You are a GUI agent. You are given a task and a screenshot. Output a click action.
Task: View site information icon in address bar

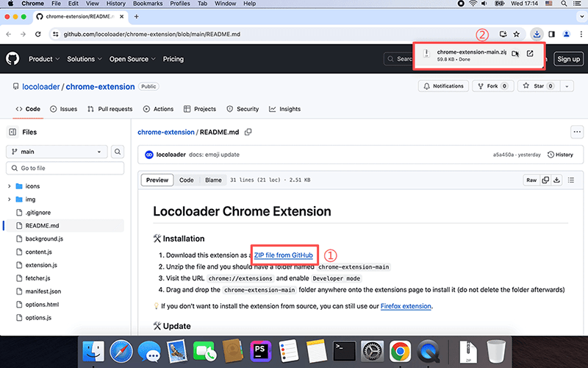click(x=56, y=34)
